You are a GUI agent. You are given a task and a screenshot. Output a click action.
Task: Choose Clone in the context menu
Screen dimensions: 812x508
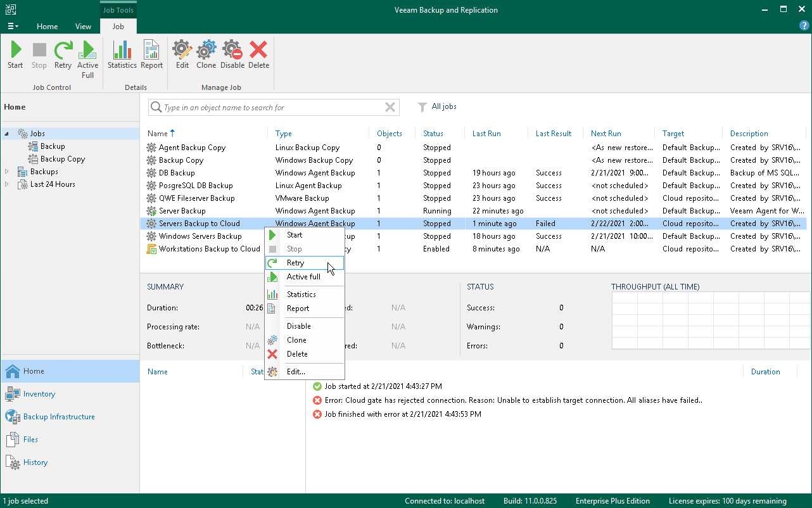tap(305, 340)
